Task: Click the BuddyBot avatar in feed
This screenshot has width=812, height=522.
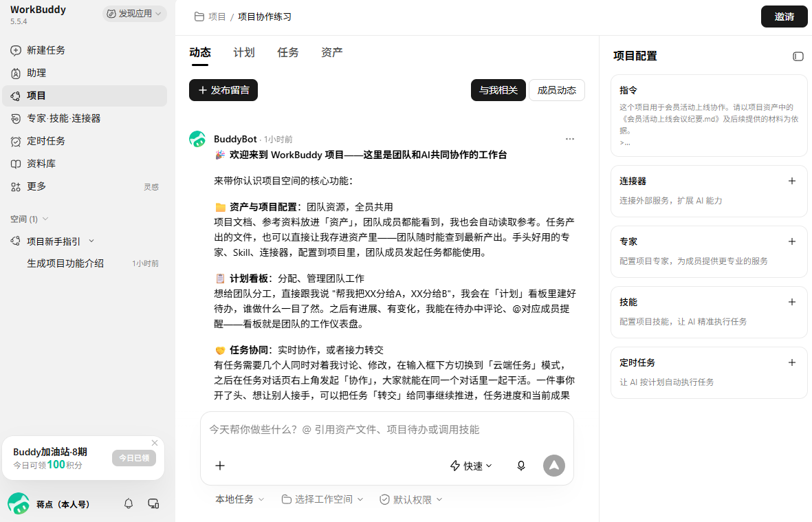Action: tap(197, 139)
